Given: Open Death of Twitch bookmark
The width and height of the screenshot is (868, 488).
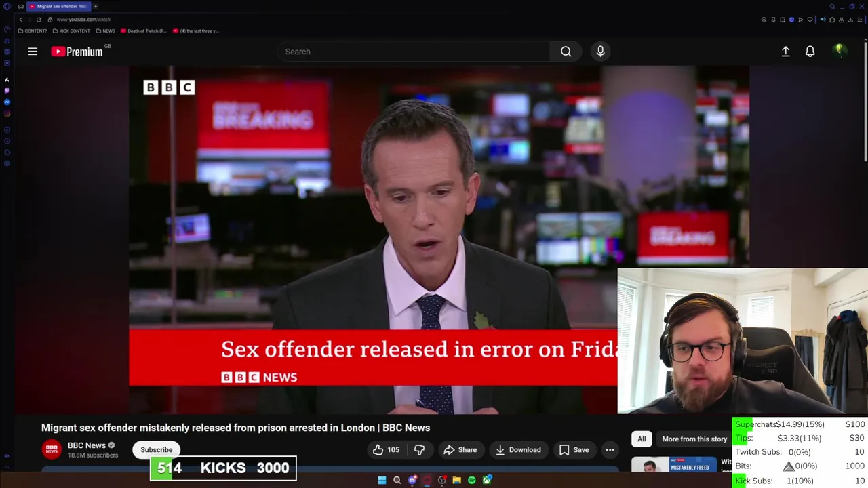Looking at the screenshot, I should pos(144,30).
